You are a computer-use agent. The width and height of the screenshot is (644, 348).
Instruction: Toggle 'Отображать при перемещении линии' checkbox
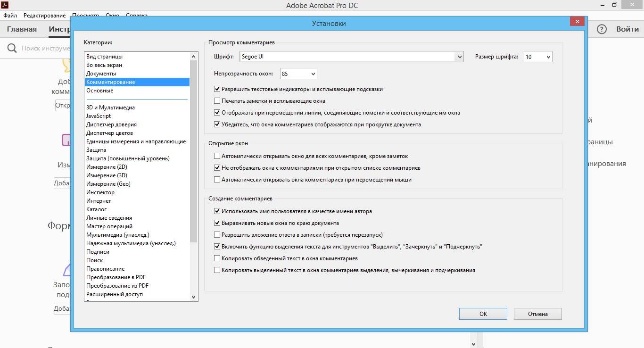click(x=217, y=113)
